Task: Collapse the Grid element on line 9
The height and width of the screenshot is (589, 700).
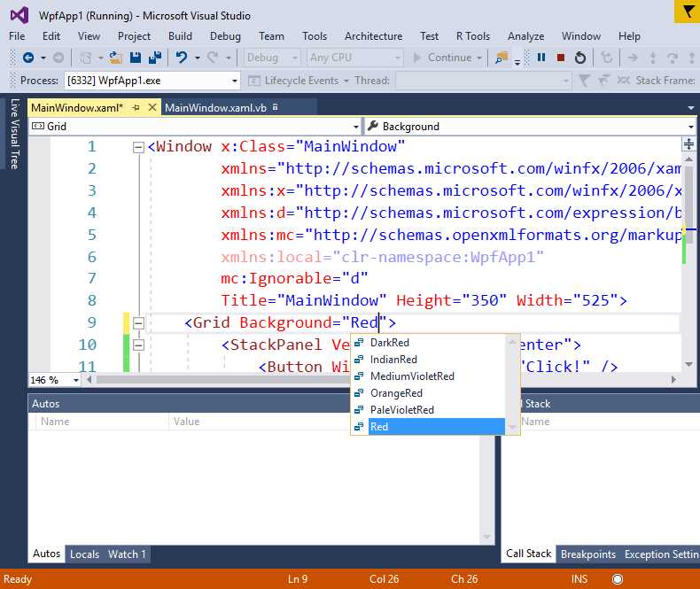Action: (138, 323)
